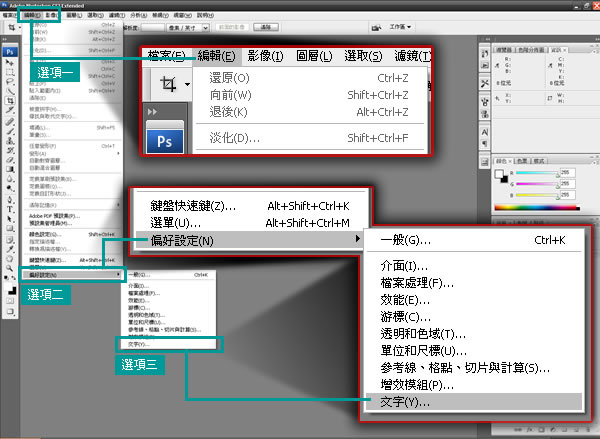Select the Quick Selection wand tool

(10, 91)
